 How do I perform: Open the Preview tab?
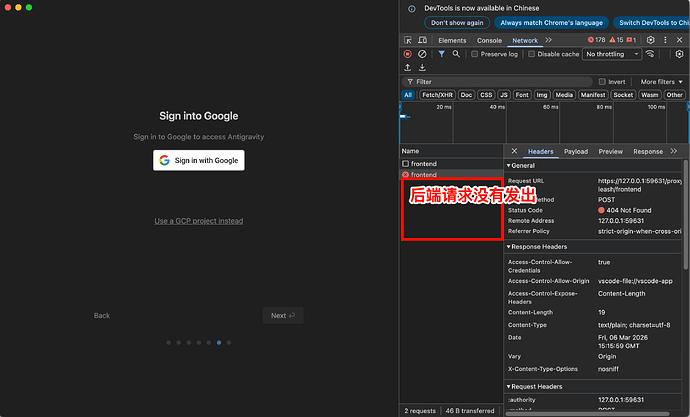(610, 151)
